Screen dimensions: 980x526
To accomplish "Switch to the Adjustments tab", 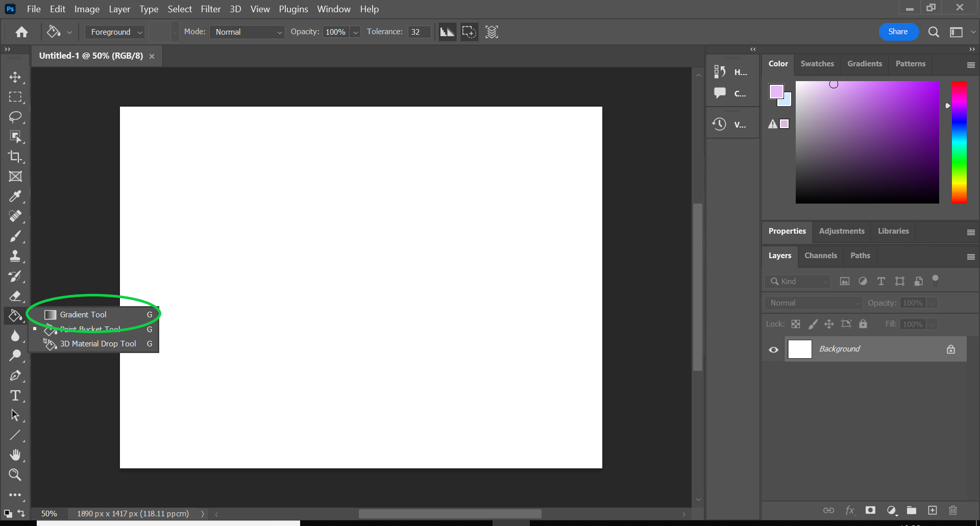I will tap(842, 231).
